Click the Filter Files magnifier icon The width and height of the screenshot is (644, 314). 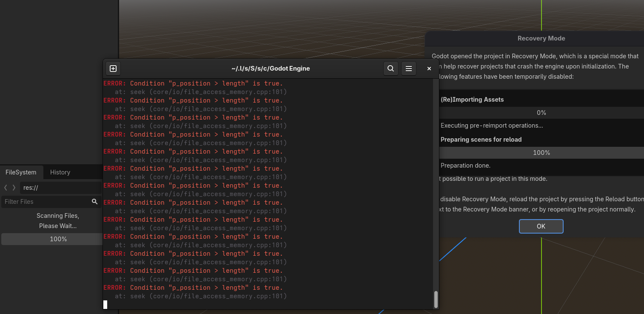[94, 202]
